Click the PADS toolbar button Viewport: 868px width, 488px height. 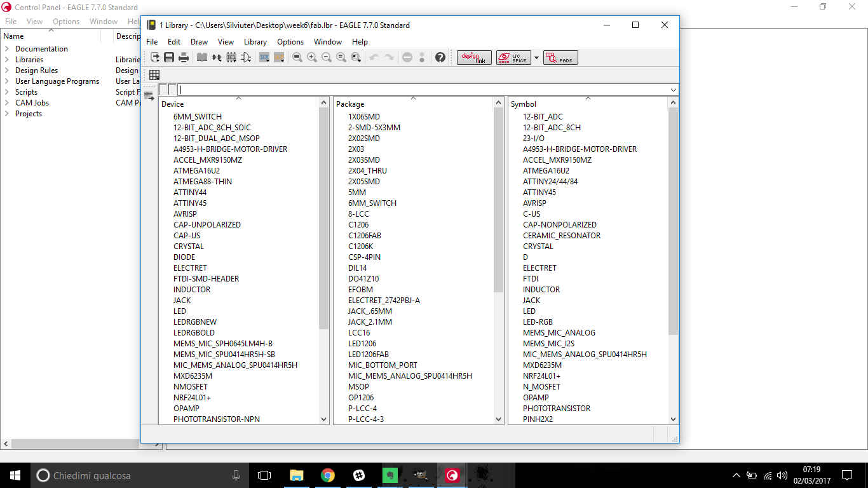click(x=560, y=58)
